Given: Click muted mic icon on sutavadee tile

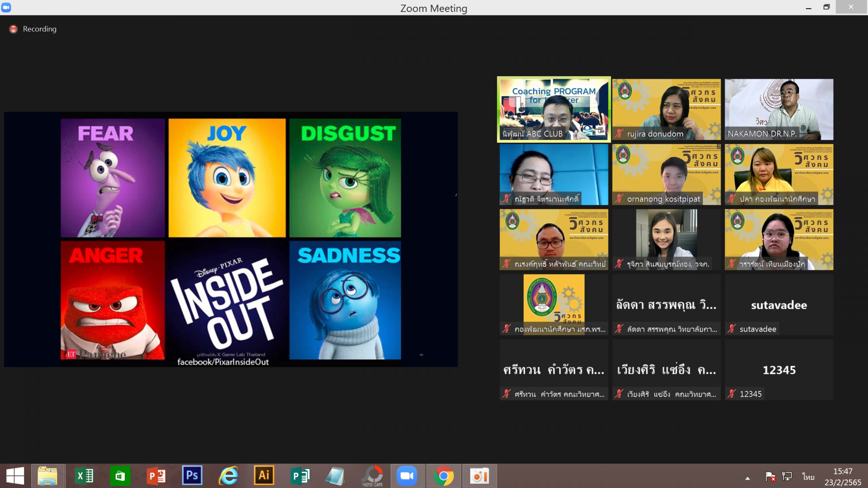Looking at the screenshot, I should tap(731, 329).
